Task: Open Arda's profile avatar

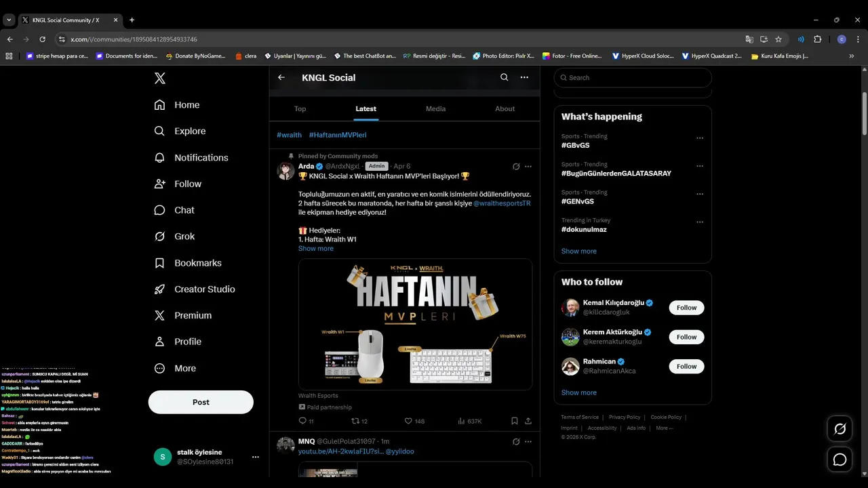Action: point(285,171)
